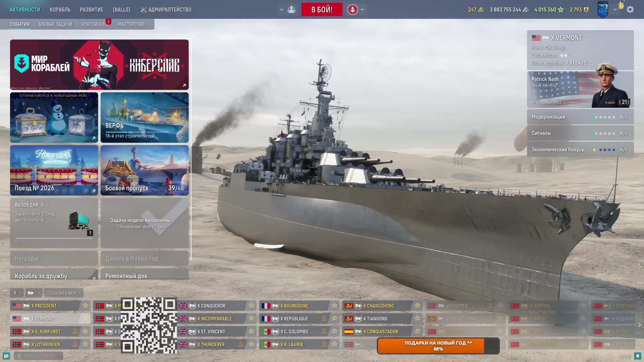The width and height of the screenshot is (644, 362).
Task: Click the notifications bell icon
Action: [x=637, y=356]
